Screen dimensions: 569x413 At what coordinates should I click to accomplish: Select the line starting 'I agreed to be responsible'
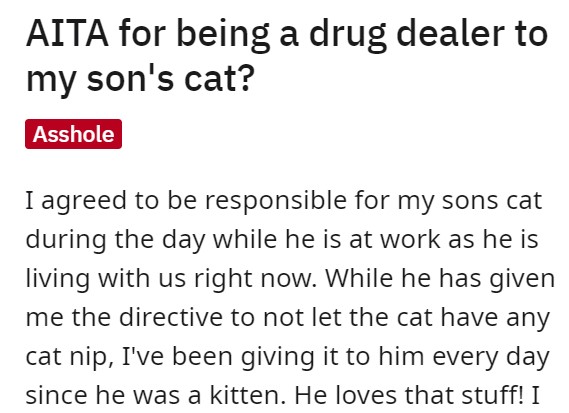point(284,201)
